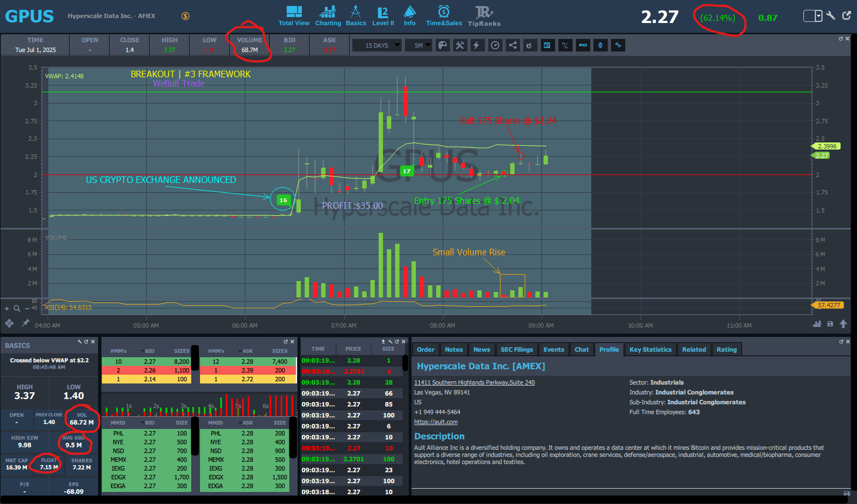
Task: Toggle the H/L high-low markers
Action: 564,45
